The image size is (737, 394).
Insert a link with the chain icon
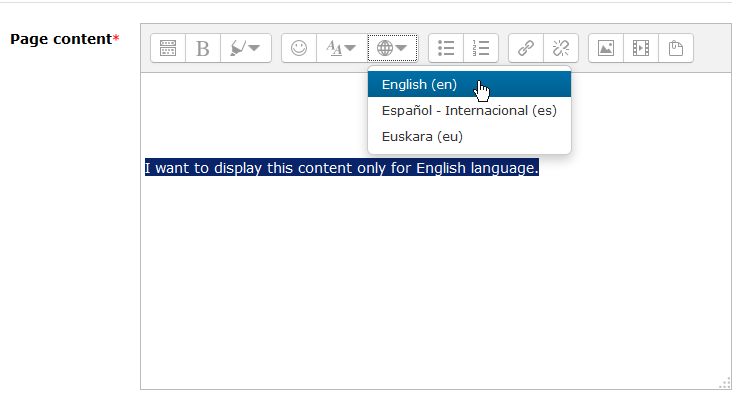coord(526,48)
